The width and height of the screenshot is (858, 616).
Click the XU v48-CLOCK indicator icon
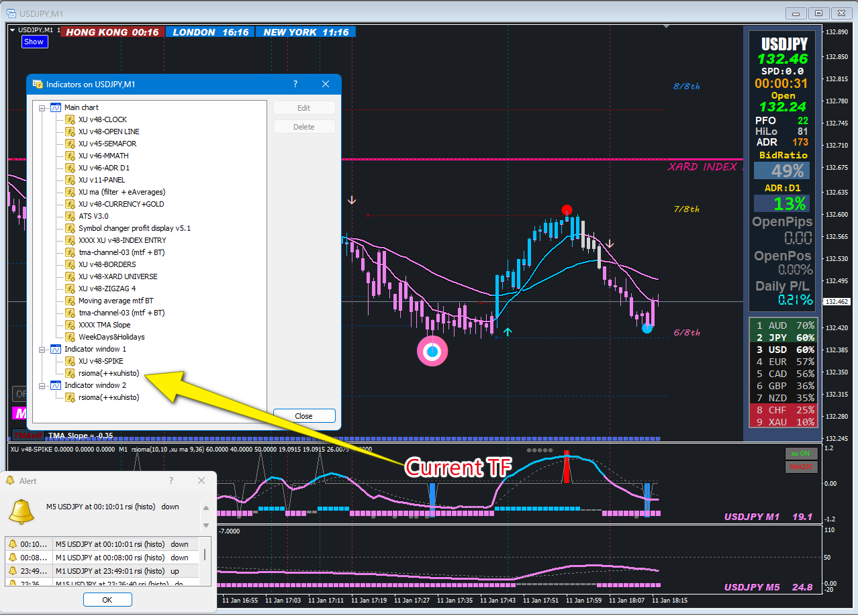(x=69, y=119)
